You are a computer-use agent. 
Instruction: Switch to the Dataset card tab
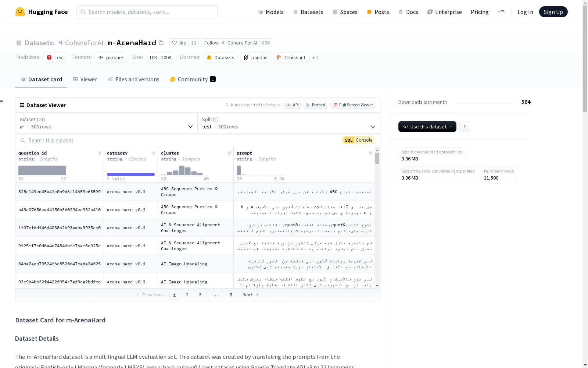click(x=41, y=79)
